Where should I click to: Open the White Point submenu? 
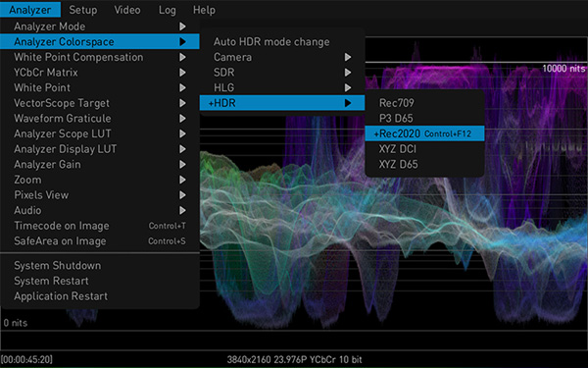[x=99, y=87]
